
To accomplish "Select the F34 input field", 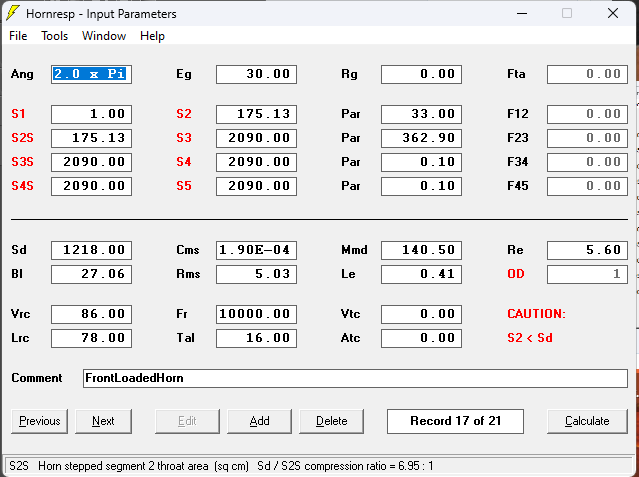I will 587,162.
